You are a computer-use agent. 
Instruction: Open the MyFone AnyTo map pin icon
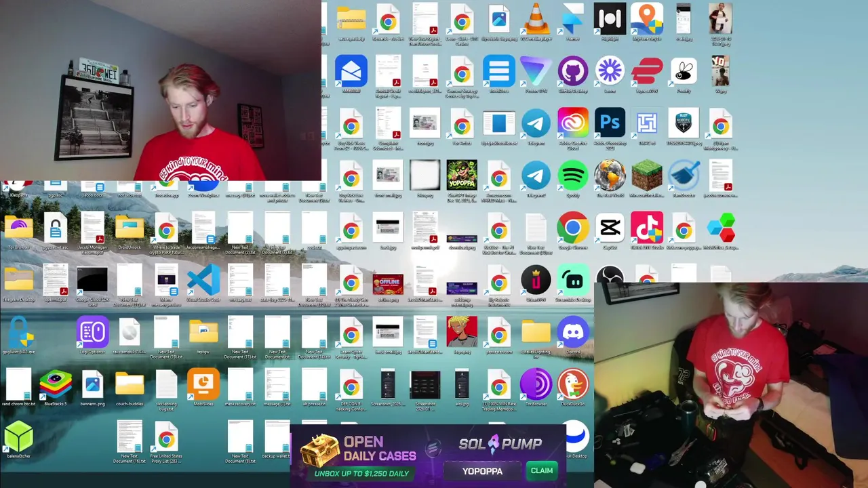pyautogui.click(x=646, y=19)
